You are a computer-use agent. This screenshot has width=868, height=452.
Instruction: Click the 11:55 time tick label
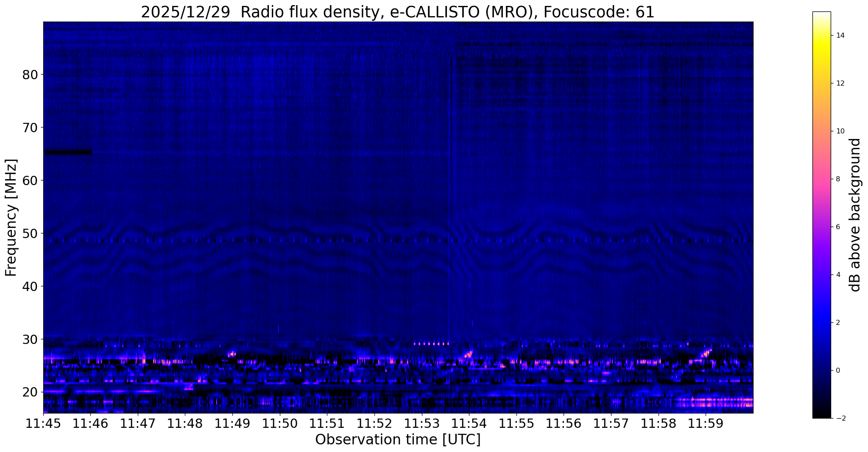(x=516, y=423)
